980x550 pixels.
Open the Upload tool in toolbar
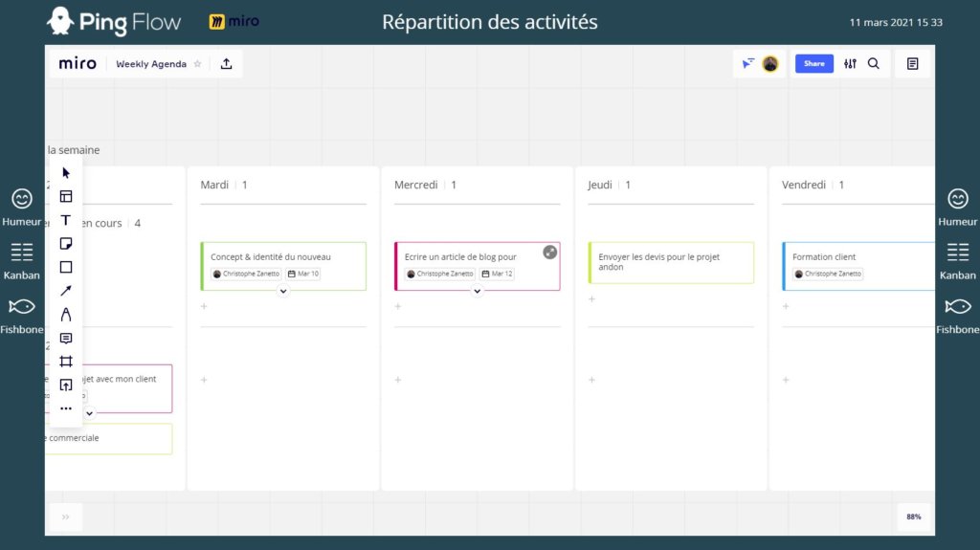coord(66,385)
